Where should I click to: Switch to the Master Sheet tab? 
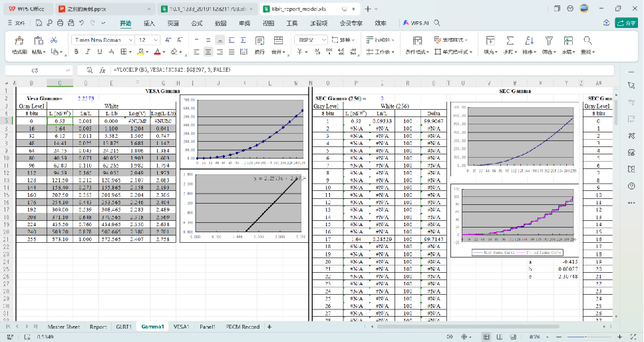pos(64,327)
